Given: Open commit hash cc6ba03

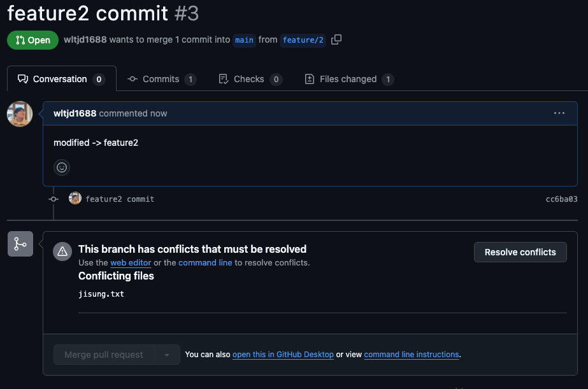Looking at the screenshot, I should pos(561,199).
